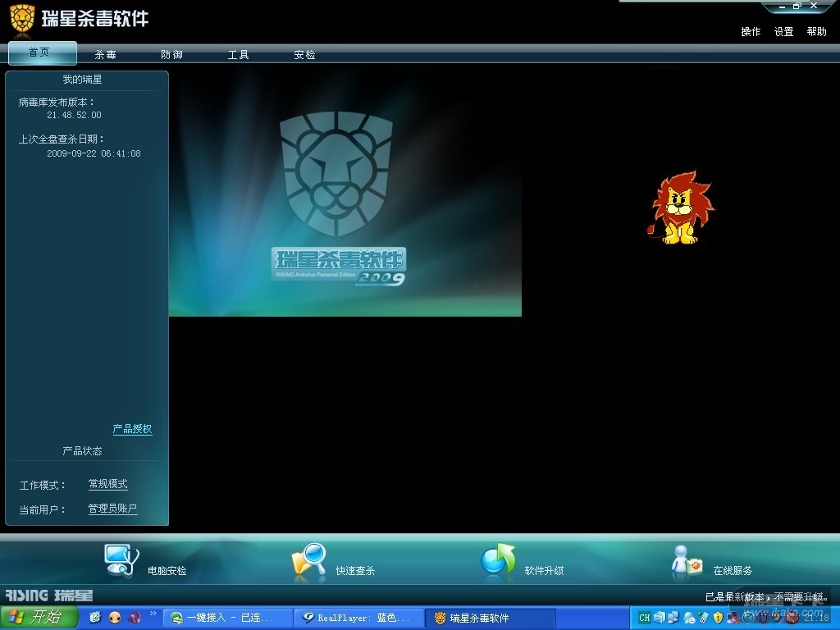Click the RISING 瑞星 logo at bottom left

pyautogui.click(x=48, y=596)
